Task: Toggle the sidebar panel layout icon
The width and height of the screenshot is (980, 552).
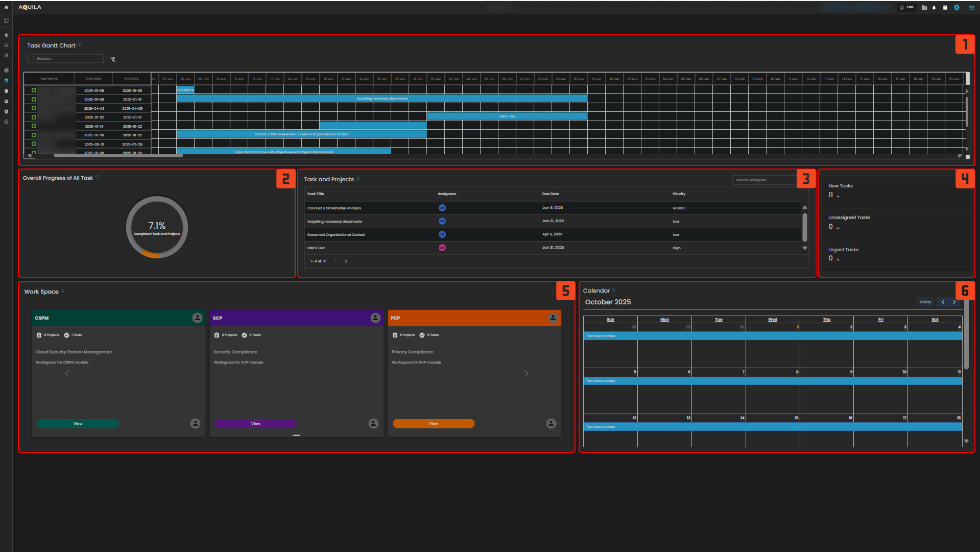Action: (x=6, y=21)
